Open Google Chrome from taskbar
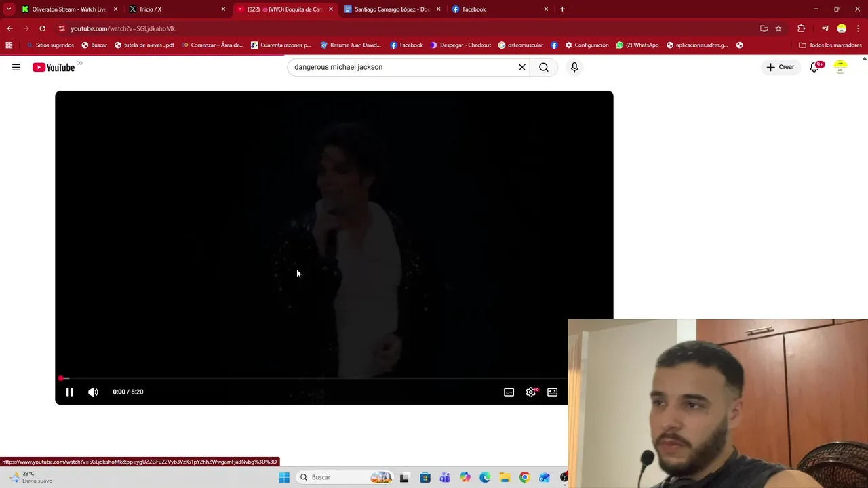 coord(525,477)
